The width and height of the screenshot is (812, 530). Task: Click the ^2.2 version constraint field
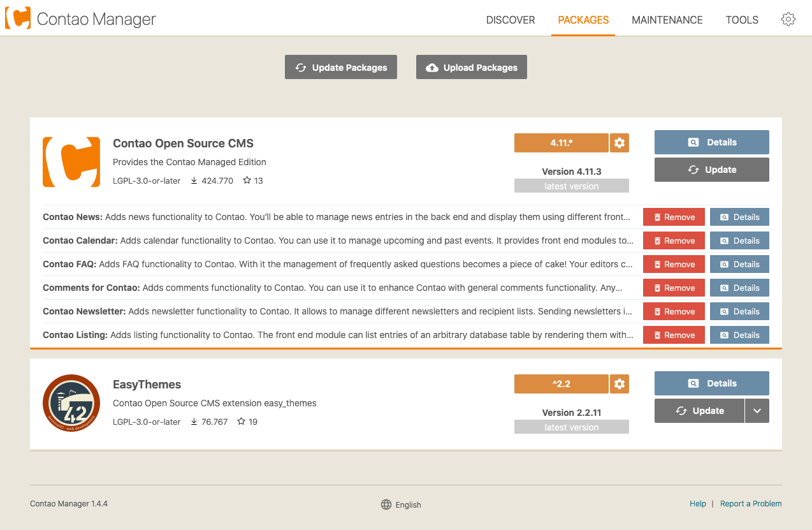point(562,384)
